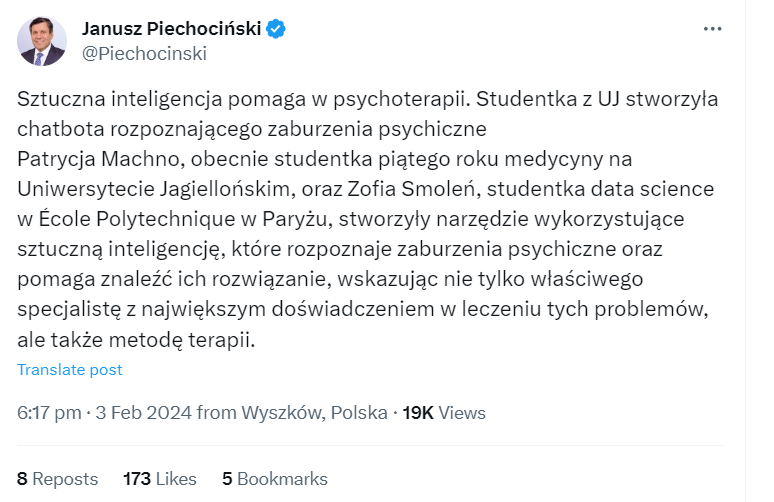This screenshot has height=502, width=774.
Task: Click the blue verified badge
Action: [x=277, y=29]
